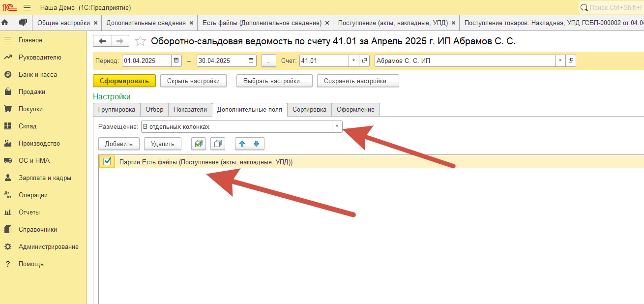The width and height of the screenshot is (644, 304).
Task: Click the uncheck all fields icon
Action: tap(217, 144)
